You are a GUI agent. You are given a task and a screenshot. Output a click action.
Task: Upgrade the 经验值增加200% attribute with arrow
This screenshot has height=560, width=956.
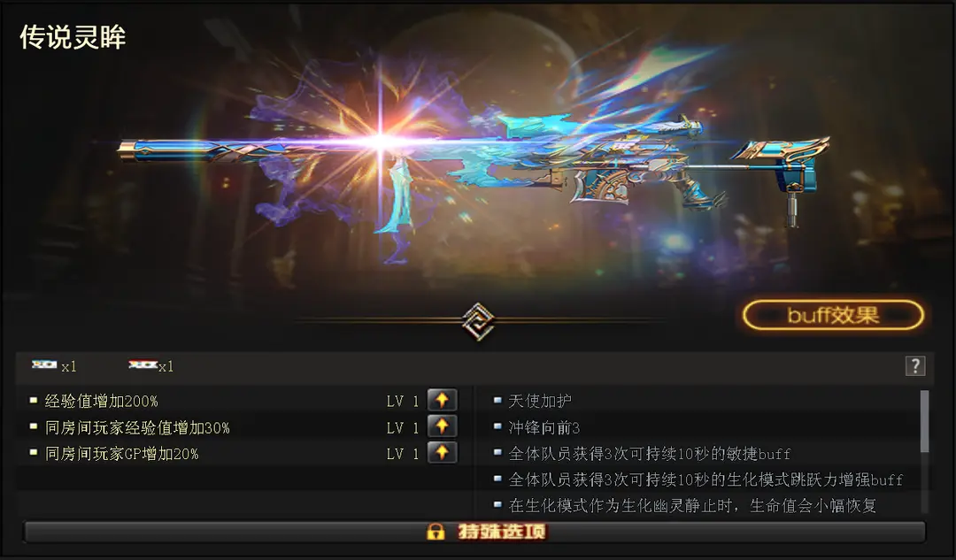pos(442,401)
